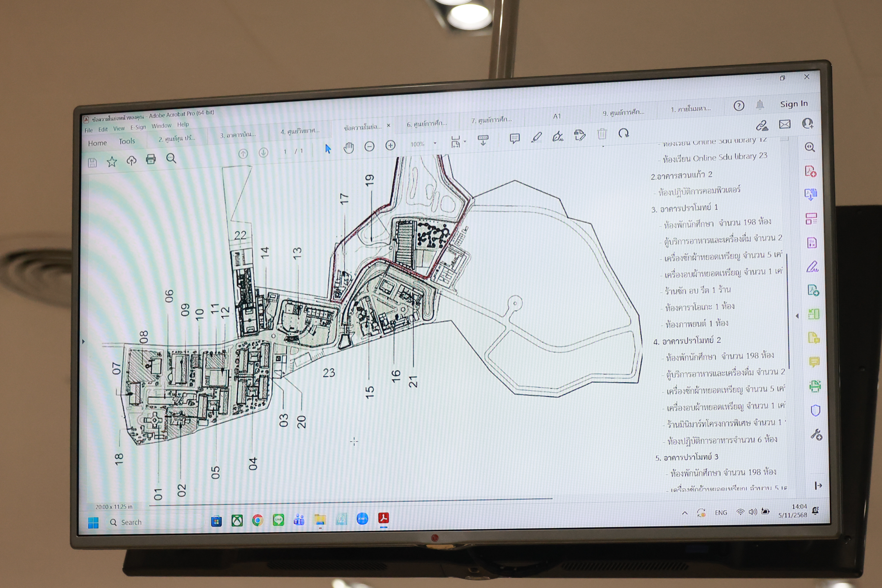This screenshot has height=588, width=882.
Task: Click the Print file icon
Action: coord(151,159)
